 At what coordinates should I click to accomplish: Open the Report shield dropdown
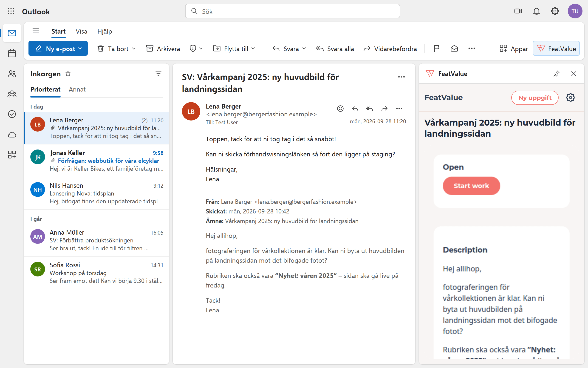coord(196,49)
